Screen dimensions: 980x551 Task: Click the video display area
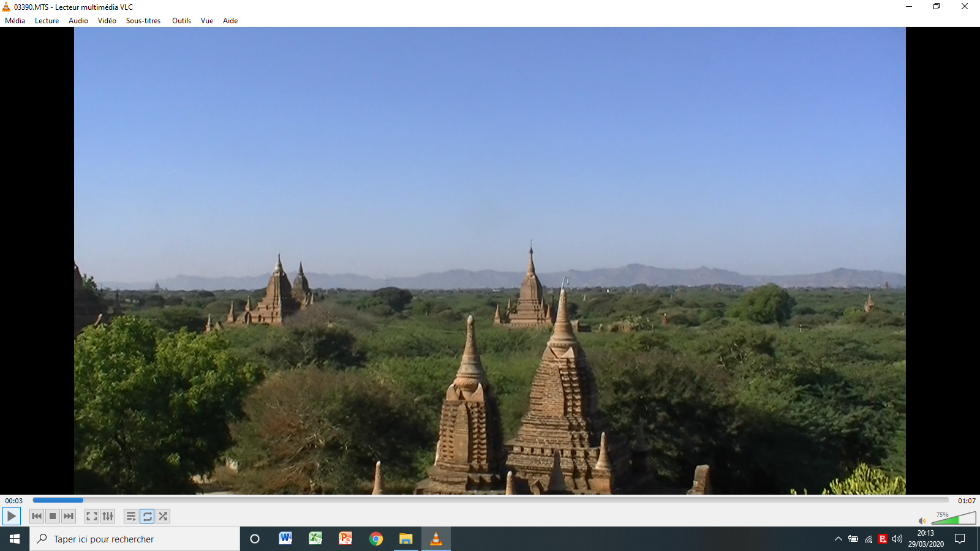click(490, 261)
